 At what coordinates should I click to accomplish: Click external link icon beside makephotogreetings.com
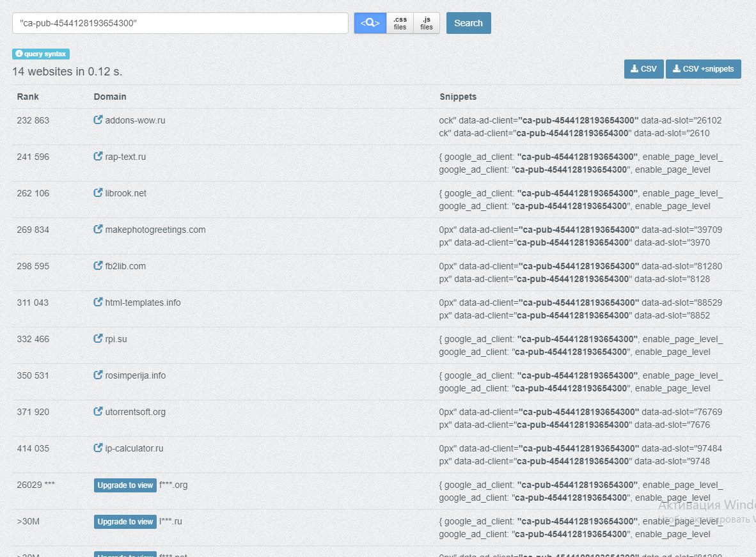point(98,230)
